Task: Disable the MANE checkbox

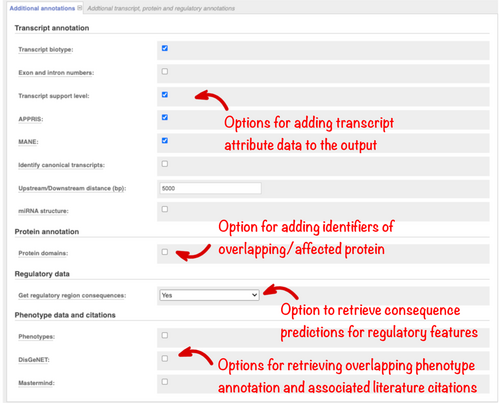Action: (165, 141)
